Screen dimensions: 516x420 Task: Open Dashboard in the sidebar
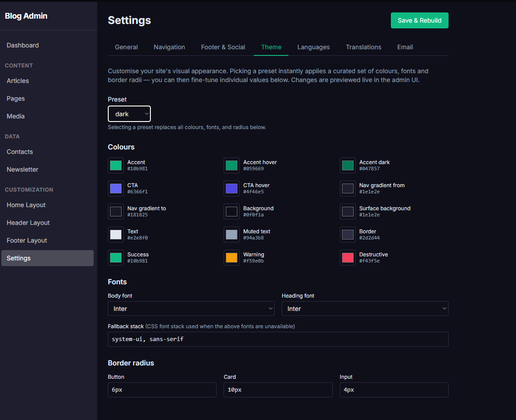(x=47, y=45)
